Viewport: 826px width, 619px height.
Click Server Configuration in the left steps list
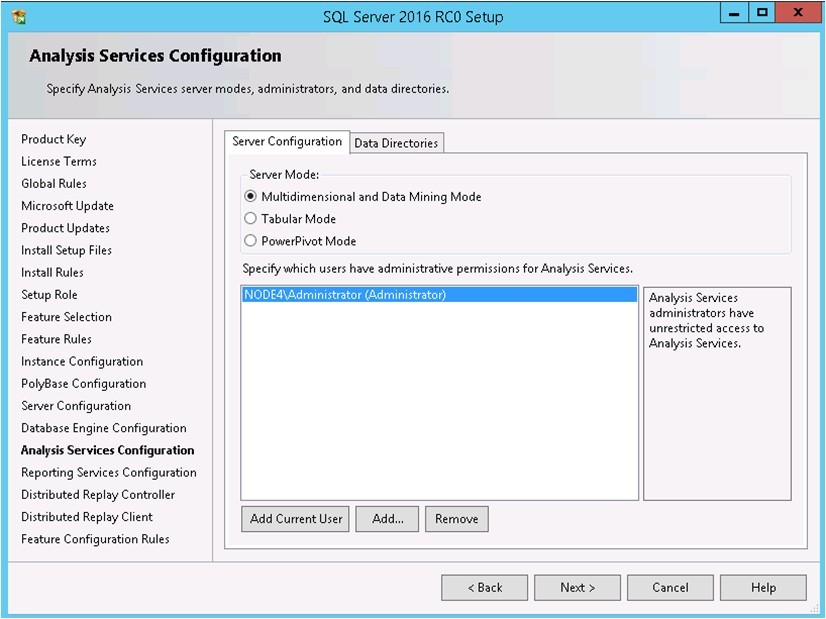point(76,406)
